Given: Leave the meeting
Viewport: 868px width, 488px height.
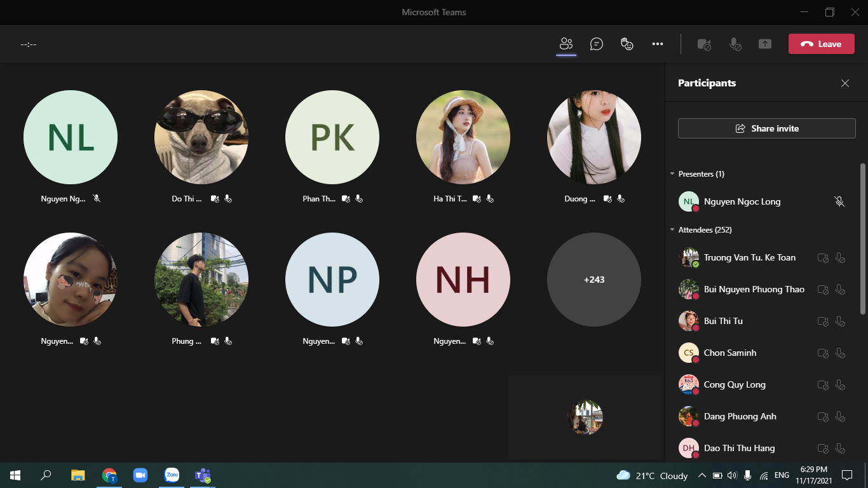Looking at the screenshot, I should pos(821,44).
